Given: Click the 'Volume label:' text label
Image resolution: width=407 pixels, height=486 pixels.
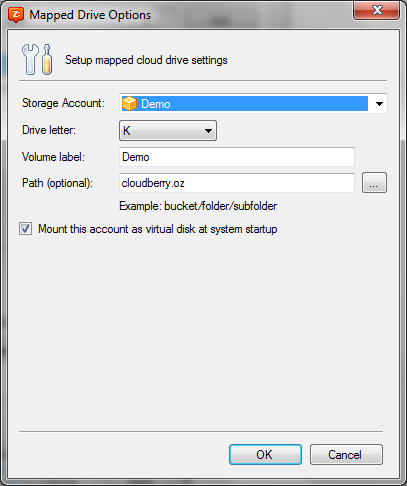Looking at the screenshot, I should 53,157.
